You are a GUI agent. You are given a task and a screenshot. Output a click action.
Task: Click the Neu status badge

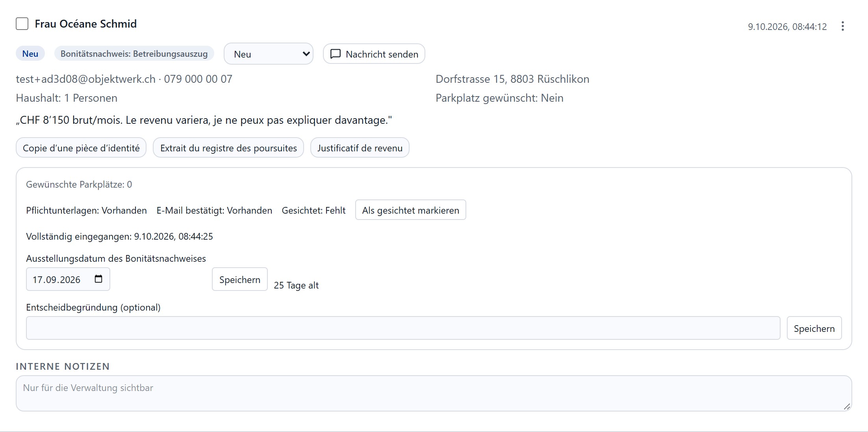pyautogui.click(x=30, y=54)
